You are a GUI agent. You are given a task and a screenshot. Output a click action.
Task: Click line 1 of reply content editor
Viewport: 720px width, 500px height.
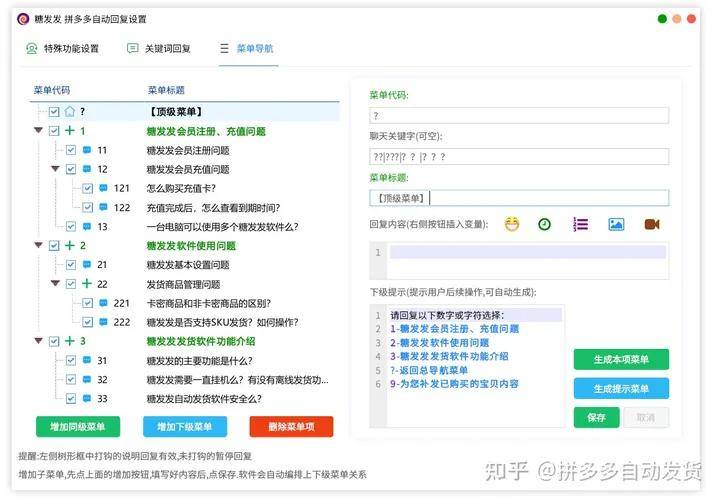(528, 252)
